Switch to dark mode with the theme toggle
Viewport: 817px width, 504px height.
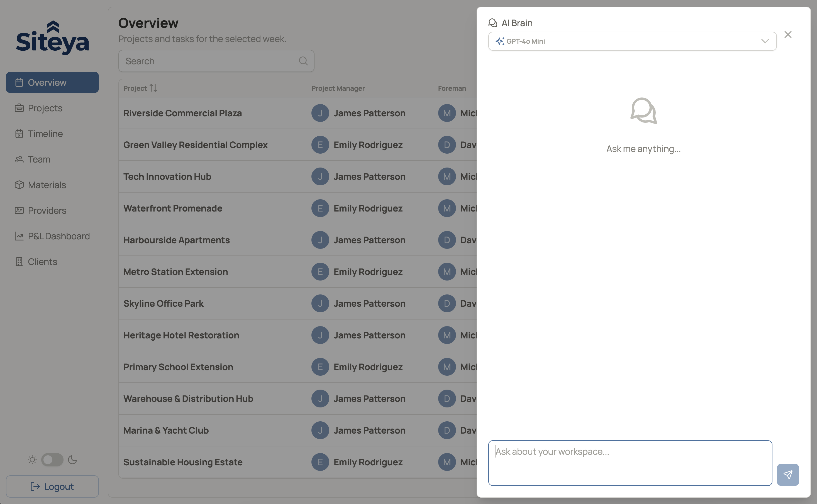[x=52, y=459]
